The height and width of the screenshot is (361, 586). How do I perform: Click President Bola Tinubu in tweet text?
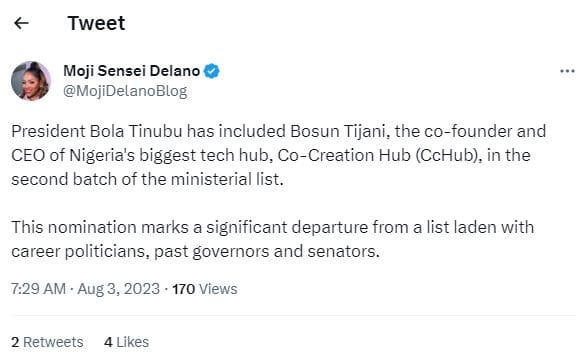click(96, 131)
